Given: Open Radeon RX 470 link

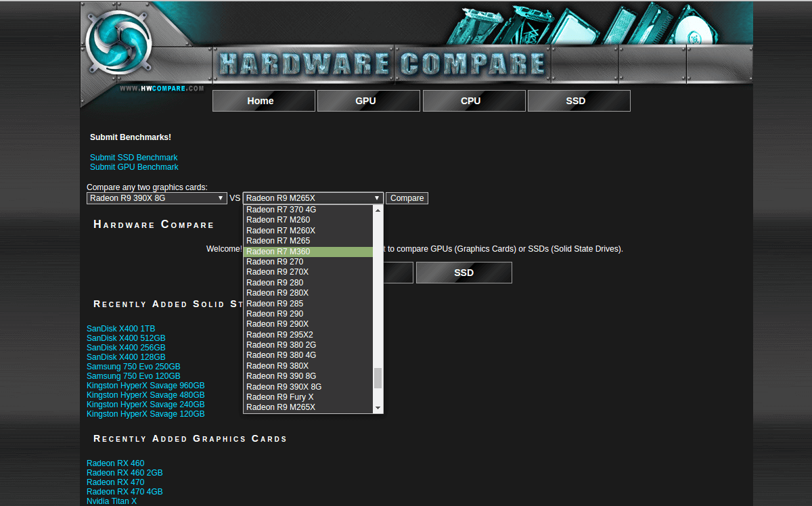Looking at the screenshot, I should 115,482.
